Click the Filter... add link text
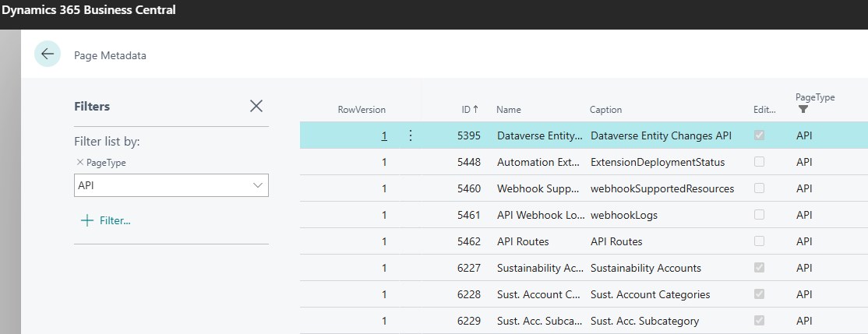868x334 pixels. 115,220
